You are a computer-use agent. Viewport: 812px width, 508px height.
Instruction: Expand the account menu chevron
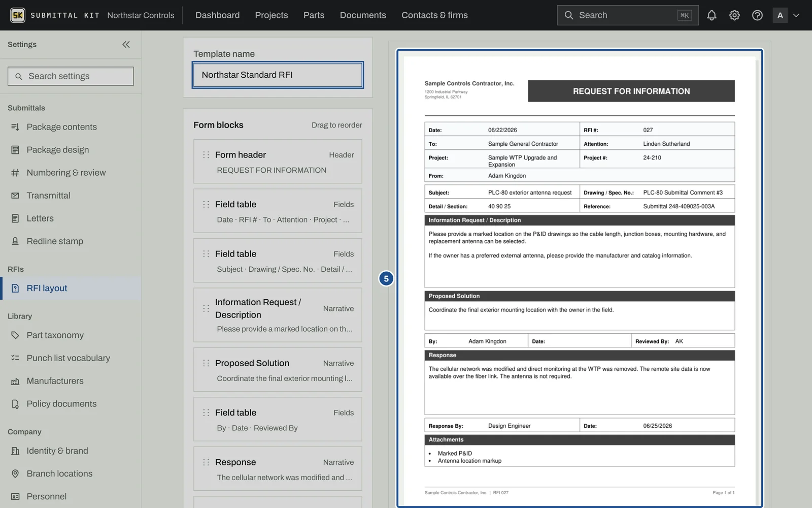coord(796,15)
